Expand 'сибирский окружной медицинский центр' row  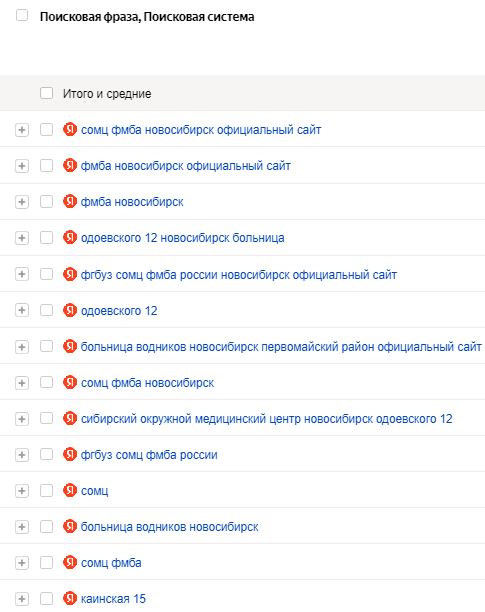22,419
